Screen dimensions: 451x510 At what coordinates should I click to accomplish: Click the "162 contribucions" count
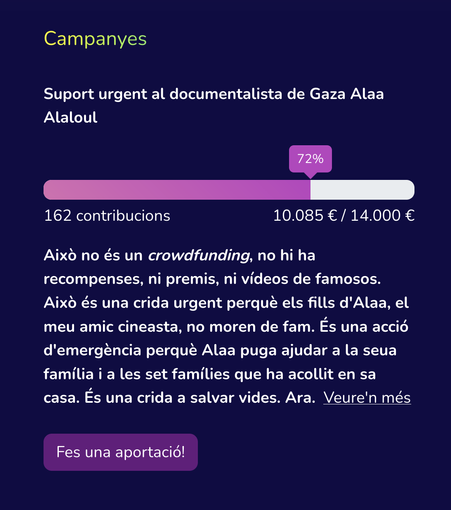click(x=107, y=216)
